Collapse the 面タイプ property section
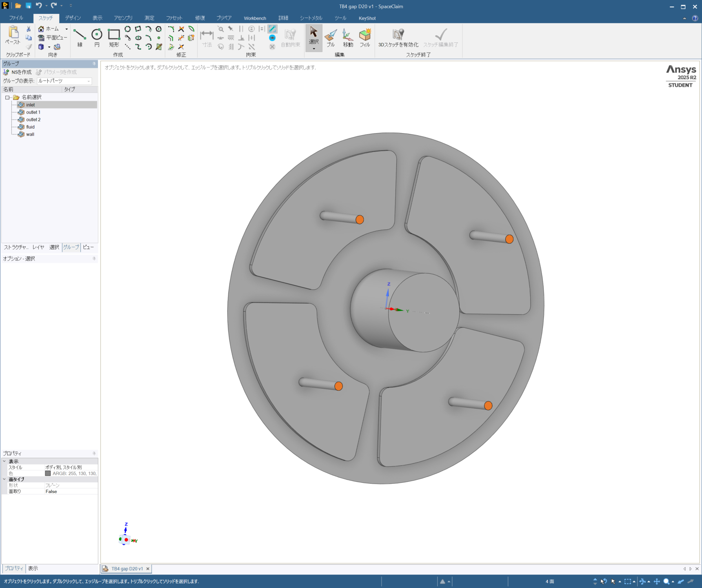The image size is (702, 588). click(x=4, y=479)
